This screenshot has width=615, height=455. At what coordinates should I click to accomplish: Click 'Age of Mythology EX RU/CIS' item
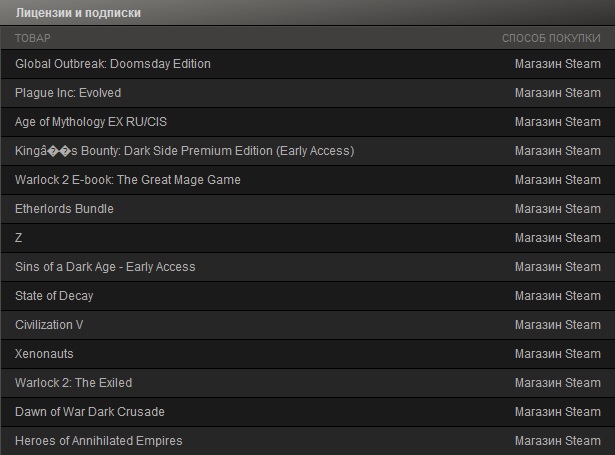point(91,122)
